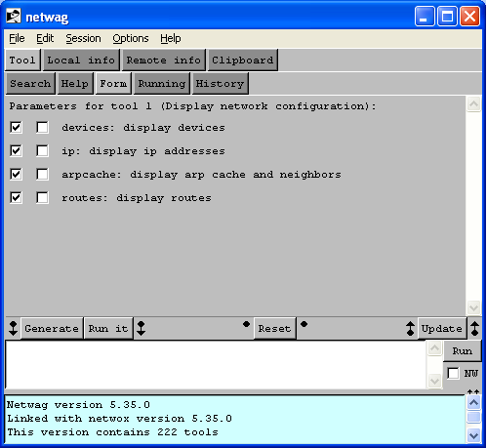Image resolution: width=487 pixels, height=448 pixels.
Task: Click the Run it button
Action: 108,329
